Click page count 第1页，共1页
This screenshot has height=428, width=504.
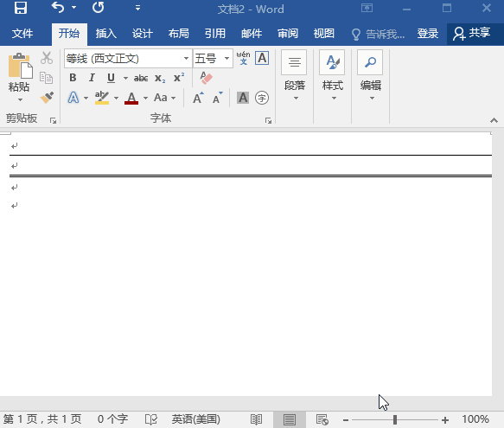pyautogui.click(x=42, y=419)
